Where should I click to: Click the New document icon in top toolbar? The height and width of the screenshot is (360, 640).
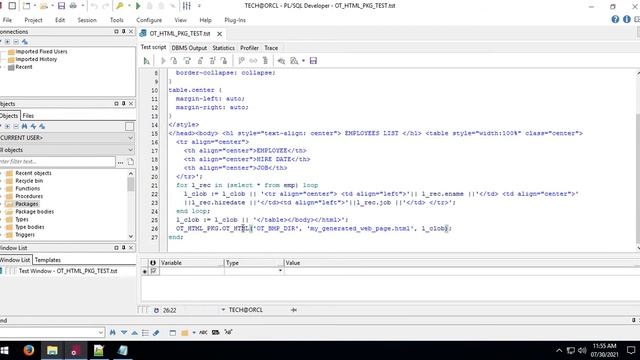coord(27,6)
